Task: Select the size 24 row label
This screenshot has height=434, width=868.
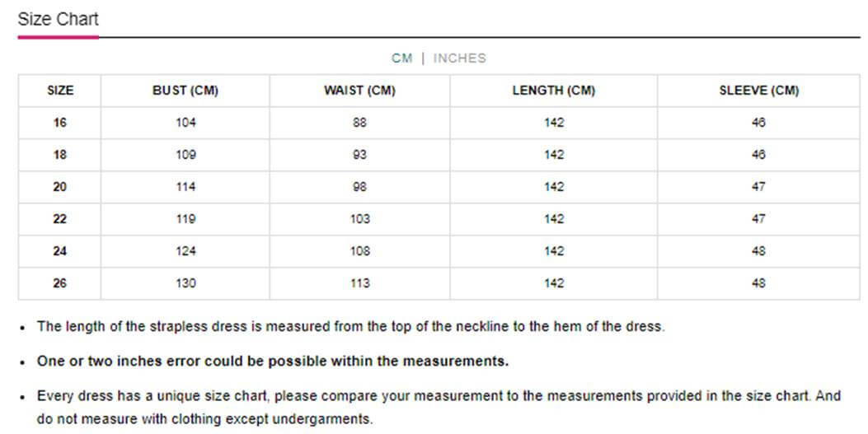Action: pos(60,251)
